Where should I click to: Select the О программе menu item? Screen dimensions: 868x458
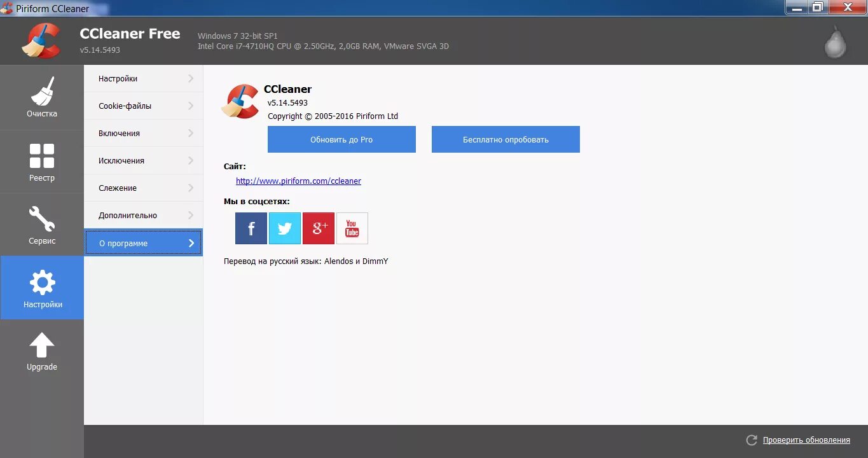144,243
